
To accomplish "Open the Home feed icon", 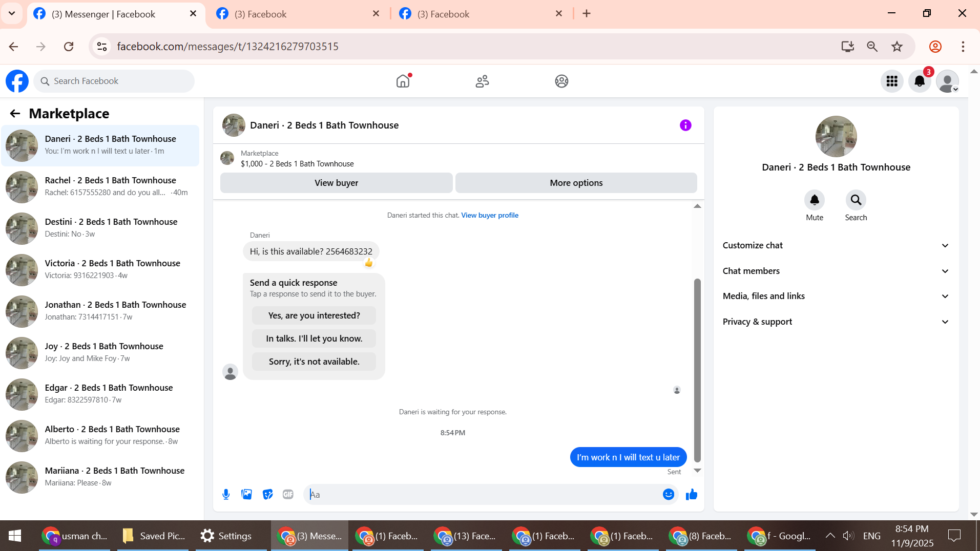I will point(403,81).
